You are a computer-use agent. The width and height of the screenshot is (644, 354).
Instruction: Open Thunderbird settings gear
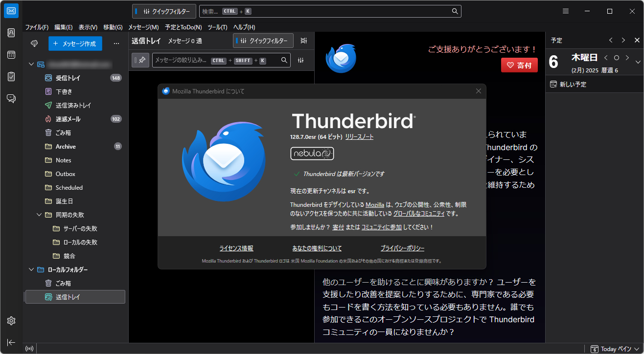pos(11,321)
